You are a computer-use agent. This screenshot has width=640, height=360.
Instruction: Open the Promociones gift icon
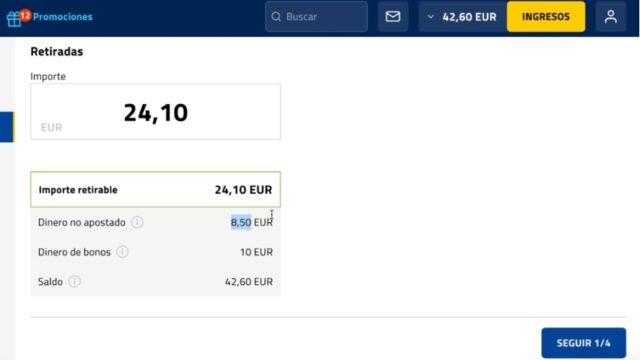(x=13, y=19)
